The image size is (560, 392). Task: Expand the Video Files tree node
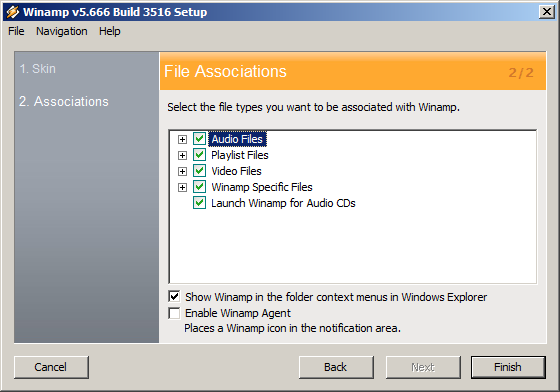pyautogui.click(x=182, y=171)
